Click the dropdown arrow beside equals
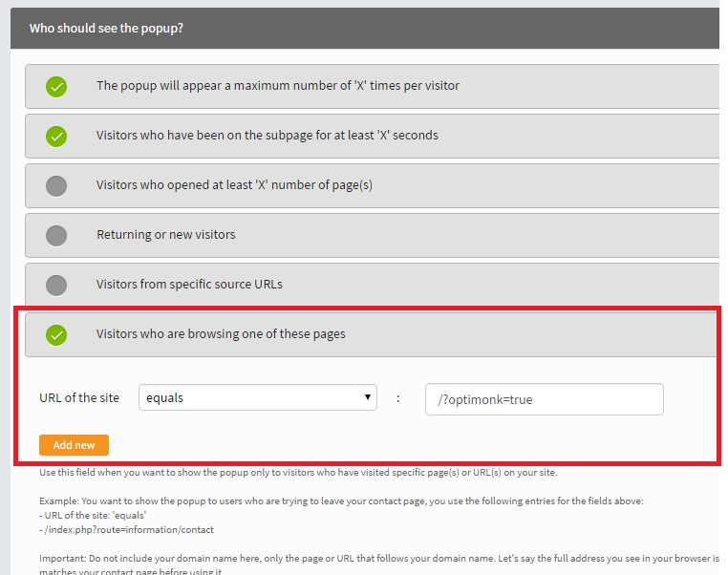 point(368,397)
